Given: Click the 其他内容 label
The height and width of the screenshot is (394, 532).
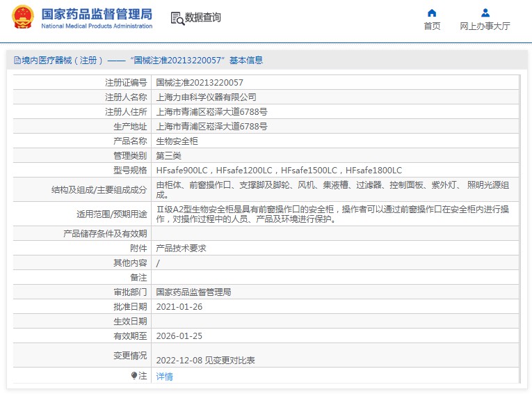Looking at the screenshot, I should (x=130, y=263).
